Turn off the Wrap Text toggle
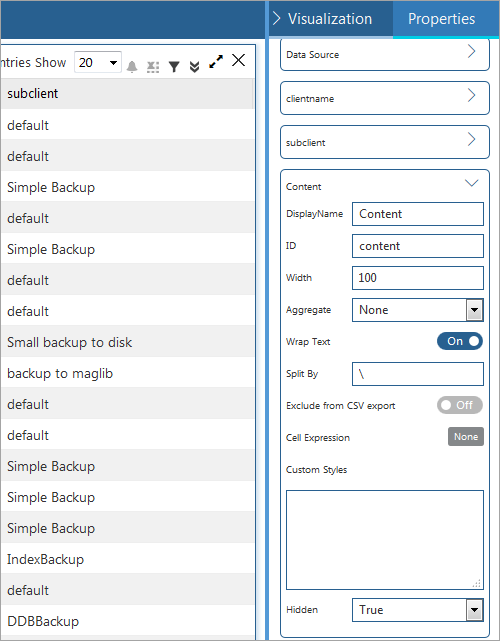The width and height of the screenshot is (500, 641). point(460,341)
